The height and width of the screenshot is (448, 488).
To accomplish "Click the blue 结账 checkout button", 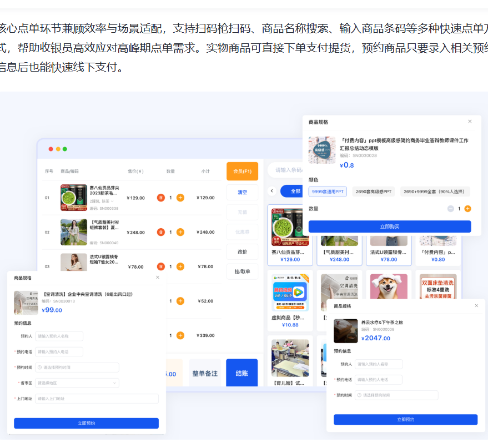I will click(242, 373).
